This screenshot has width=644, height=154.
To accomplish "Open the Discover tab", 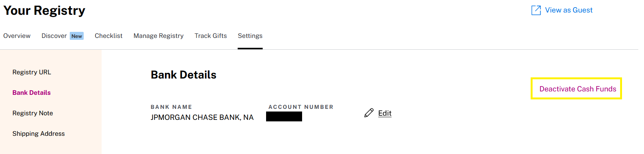I will click(54, 36).
